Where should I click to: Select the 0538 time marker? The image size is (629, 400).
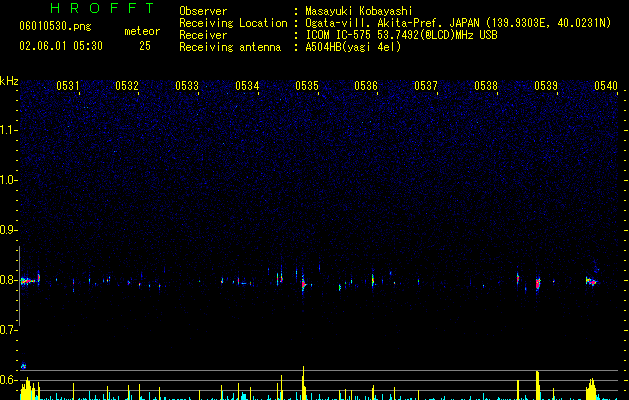pyautogui.click(x=486, y=86)
